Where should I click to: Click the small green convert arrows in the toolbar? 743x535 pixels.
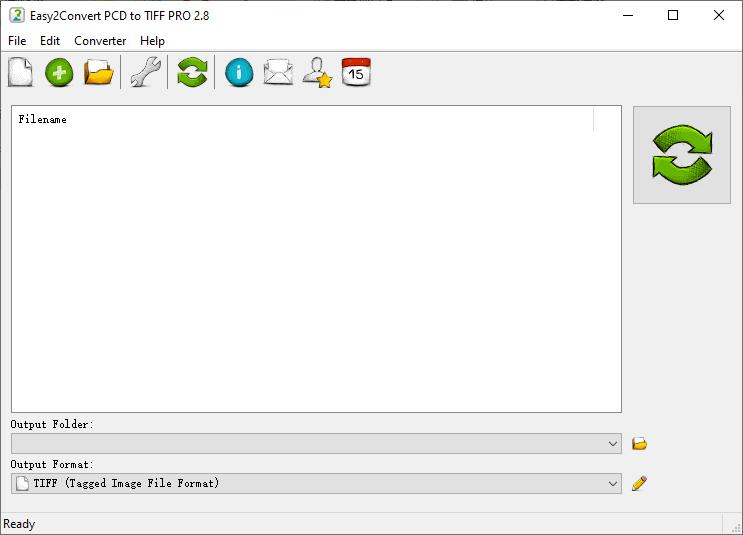192,72
